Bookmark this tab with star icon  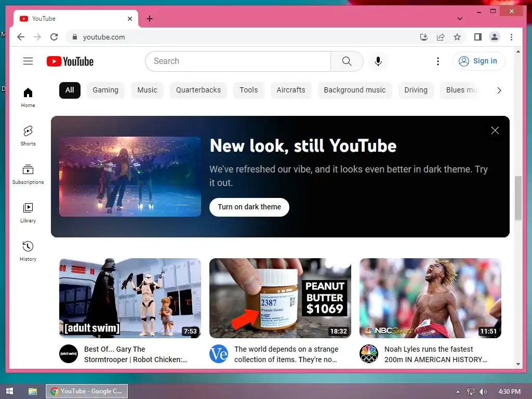457,37
